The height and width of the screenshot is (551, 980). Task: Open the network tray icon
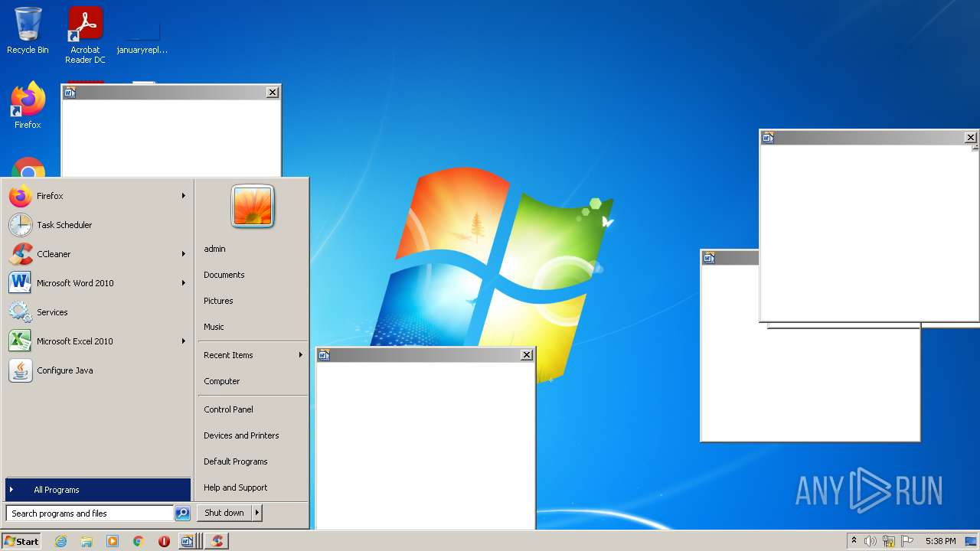[889, 541]
